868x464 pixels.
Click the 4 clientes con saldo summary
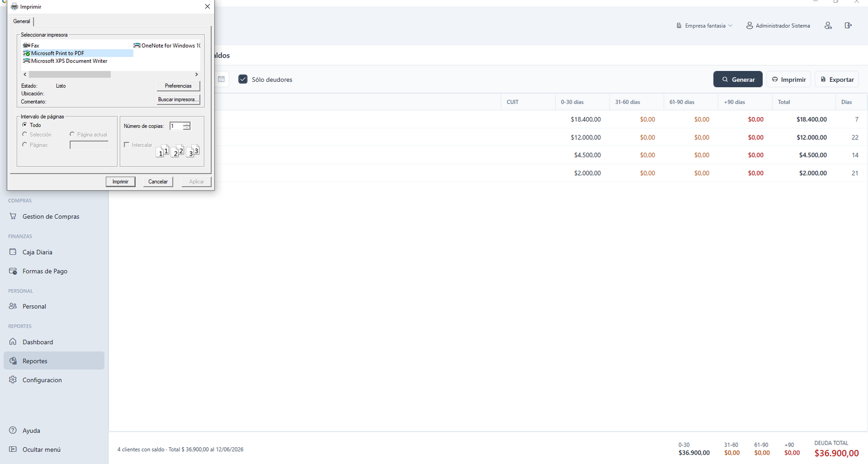[181, 449]
